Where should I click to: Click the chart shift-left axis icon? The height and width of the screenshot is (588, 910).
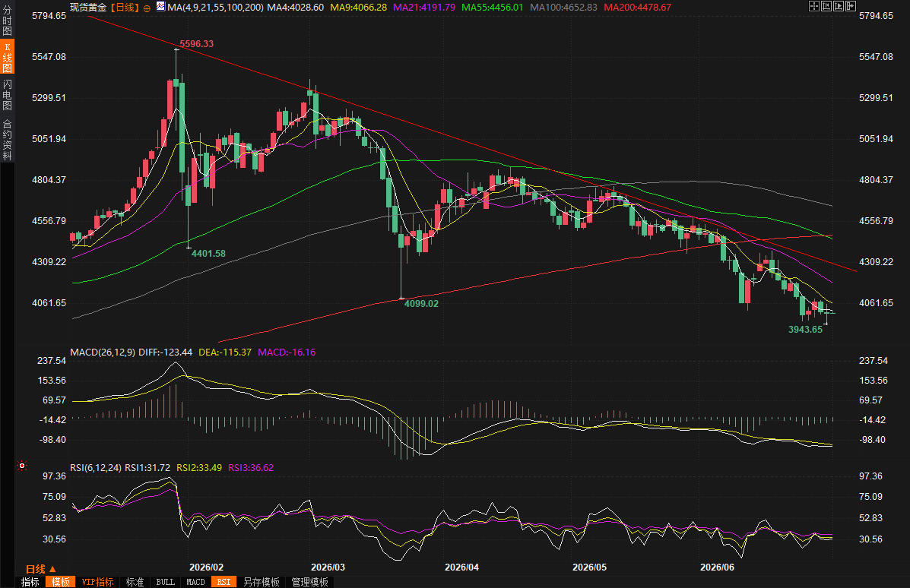[826, 6]
